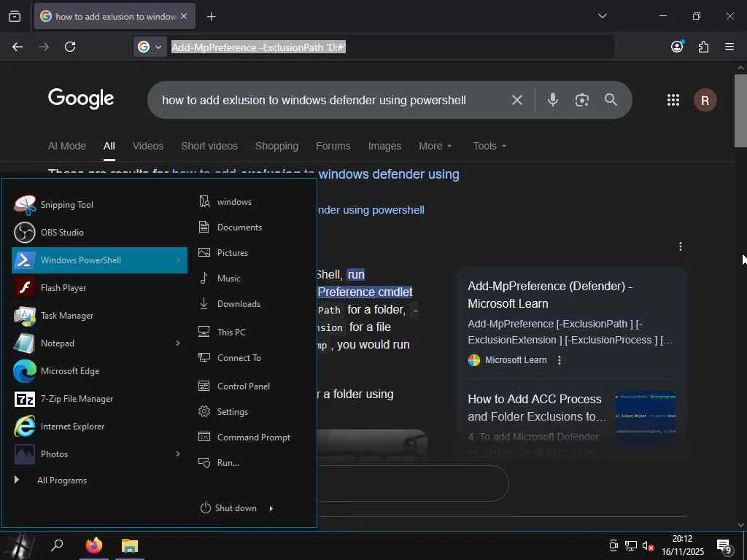Launch Internet Explorer from start menu
Screen dimensions: 747x560
99,426
